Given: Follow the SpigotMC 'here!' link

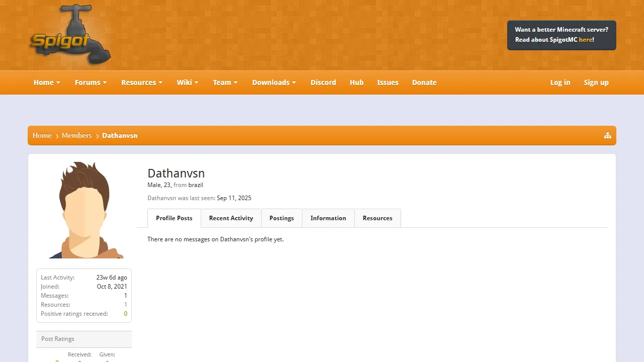Looking at the screenshot, I should point(586,40).
